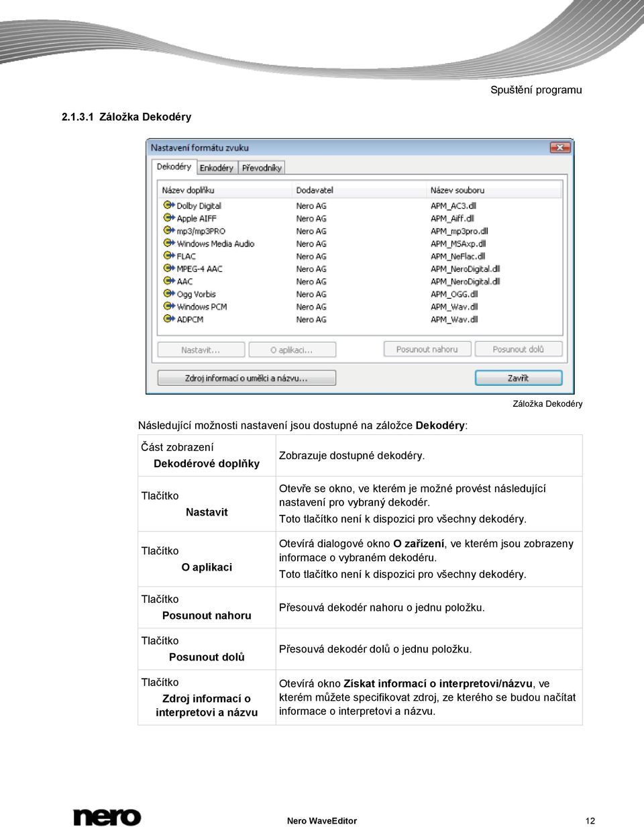The image size is (644, 827).
Task: Click the AAC plugin icon
Action: tap(168, 281)
